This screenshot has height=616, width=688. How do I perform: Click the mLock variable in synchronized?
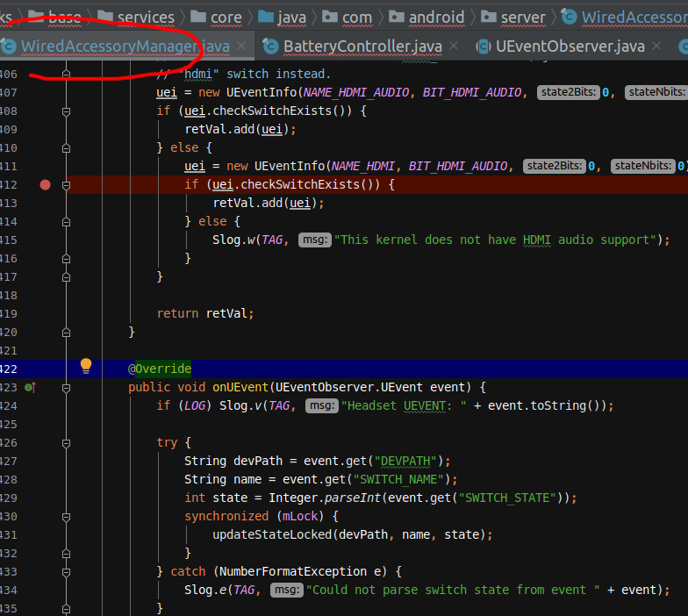300,516
